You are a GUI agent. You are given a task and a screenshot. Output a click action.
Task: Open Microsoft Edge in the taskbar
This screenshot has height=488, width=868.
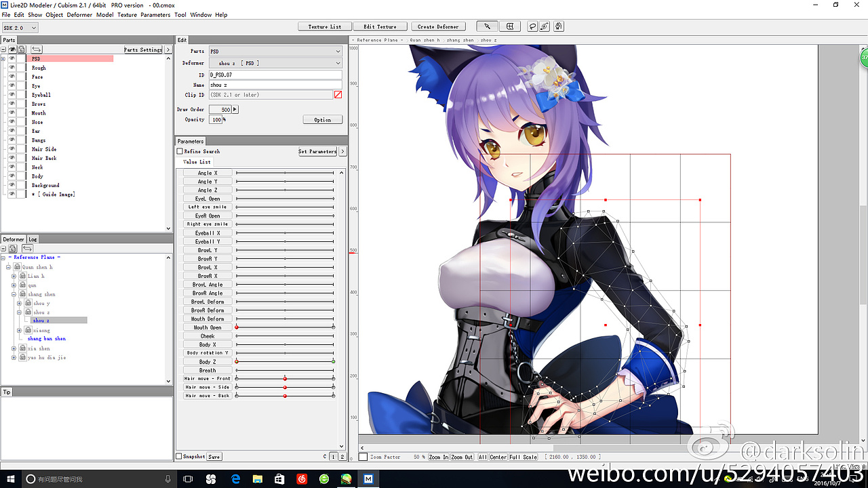tap(236, 479)
